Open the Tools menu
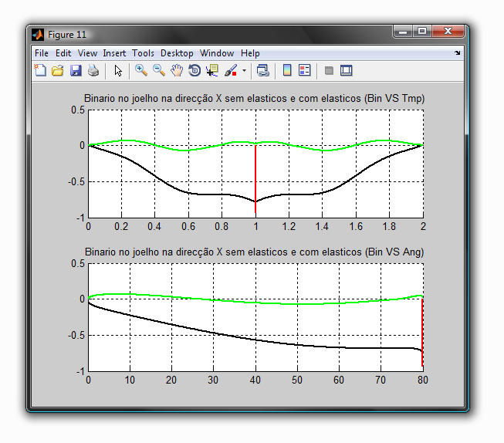 (143, 53)
